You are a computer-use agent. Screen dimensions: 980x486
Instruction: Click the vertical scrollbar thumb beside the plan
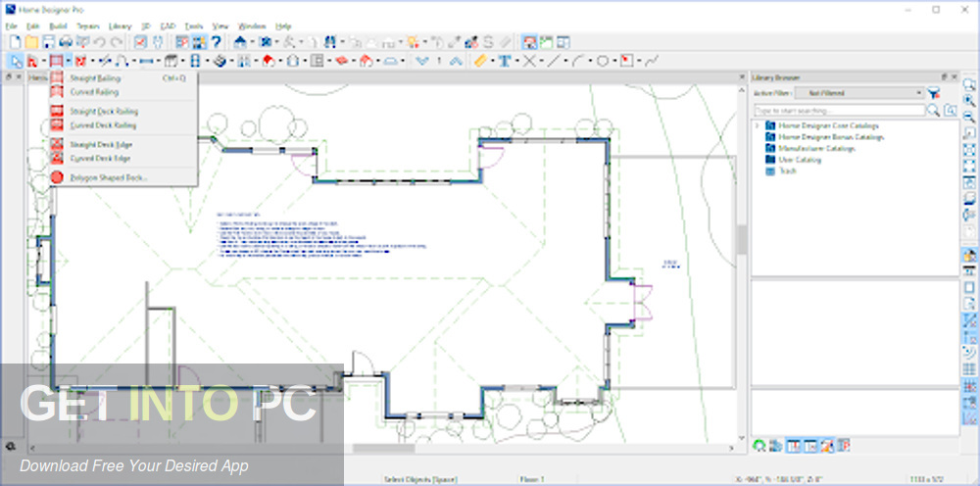pyautogui.click(x=741, y=239)
